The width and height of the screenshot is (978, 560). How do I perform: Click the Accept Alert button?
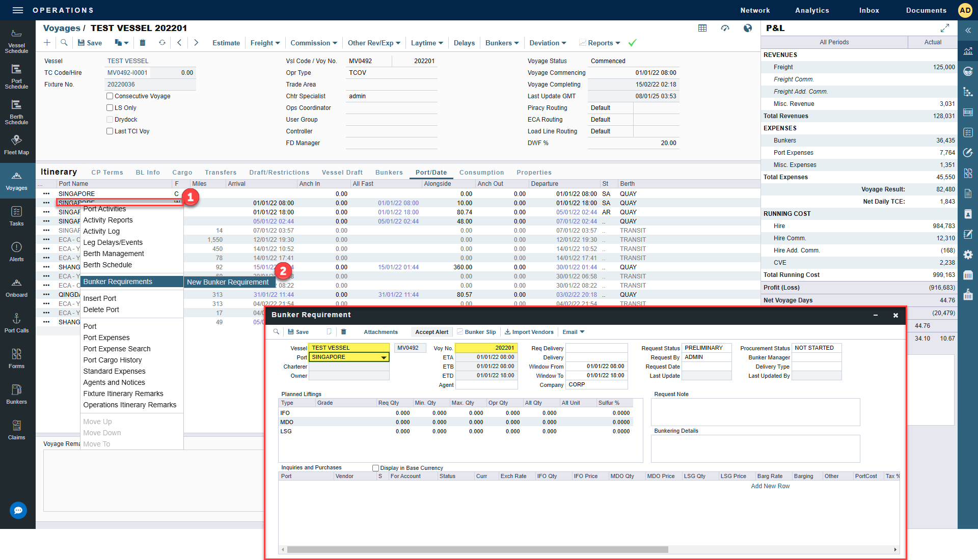pyautogui.click(x=431, y=332)
